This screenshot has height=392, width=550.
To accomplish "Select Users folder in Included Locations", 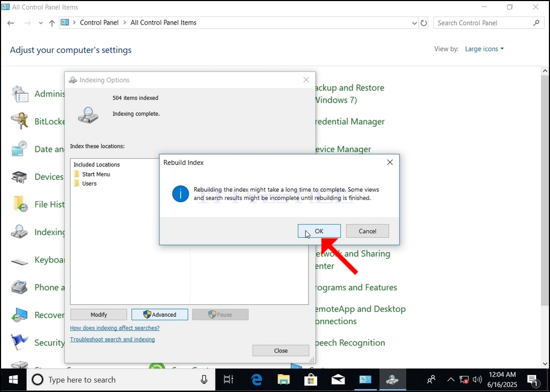I will (x=85, y=183).
